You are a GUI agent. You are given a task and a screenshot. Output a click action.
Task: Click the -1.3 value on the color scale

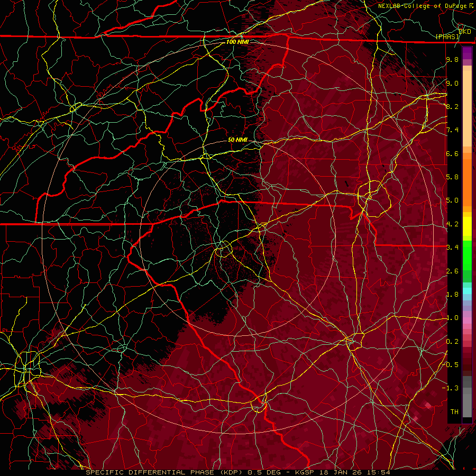[x=450, y=388]
